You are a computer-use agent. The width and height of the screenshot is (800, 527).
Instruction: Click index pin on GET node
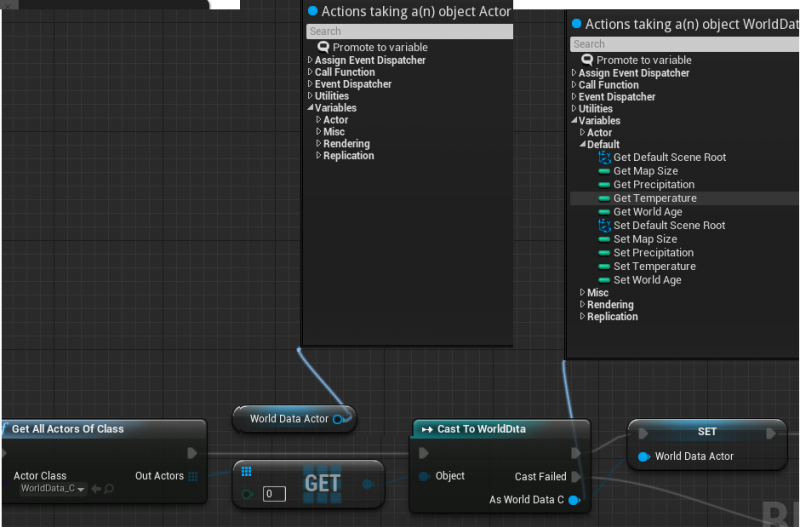pyautogui.click(x=247, y=494)
